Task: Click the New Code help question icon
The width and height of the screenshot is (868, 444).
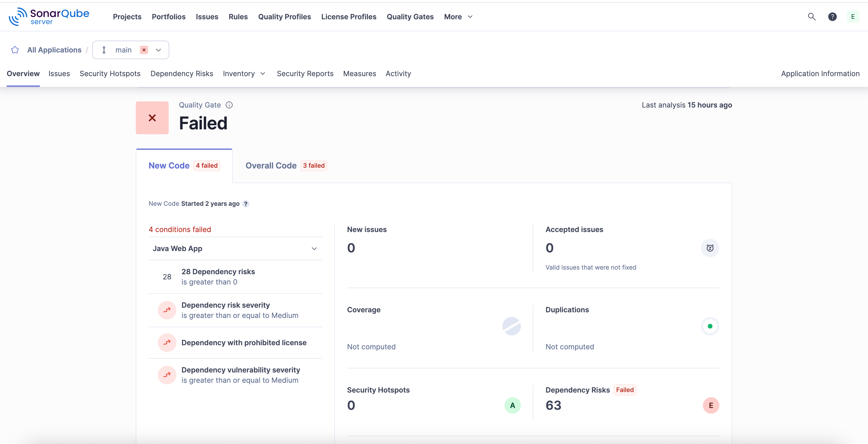Action: click(246, 204)
